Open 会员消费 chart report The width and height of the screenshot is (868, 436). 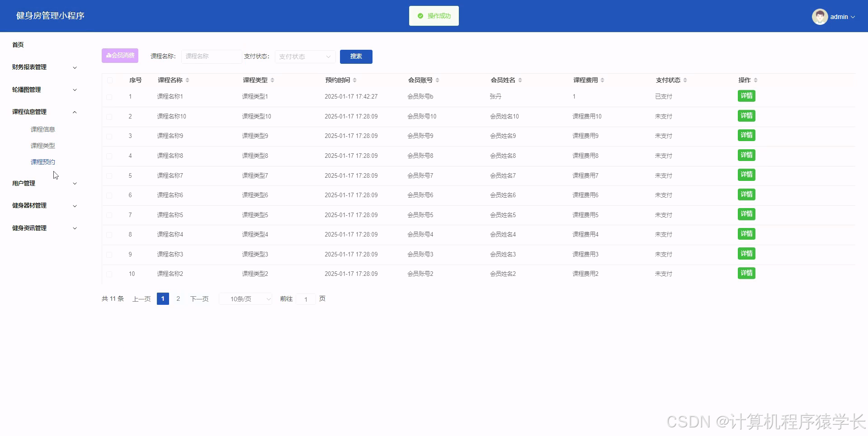(119, 55)
